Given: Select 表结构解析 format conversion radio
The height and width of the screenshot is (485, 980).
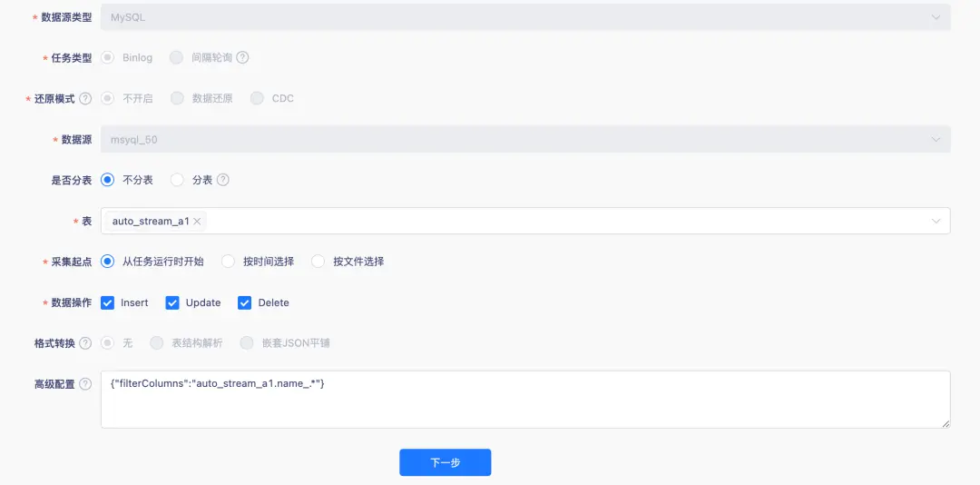Looking at the screenshot, I should point(157,343).
